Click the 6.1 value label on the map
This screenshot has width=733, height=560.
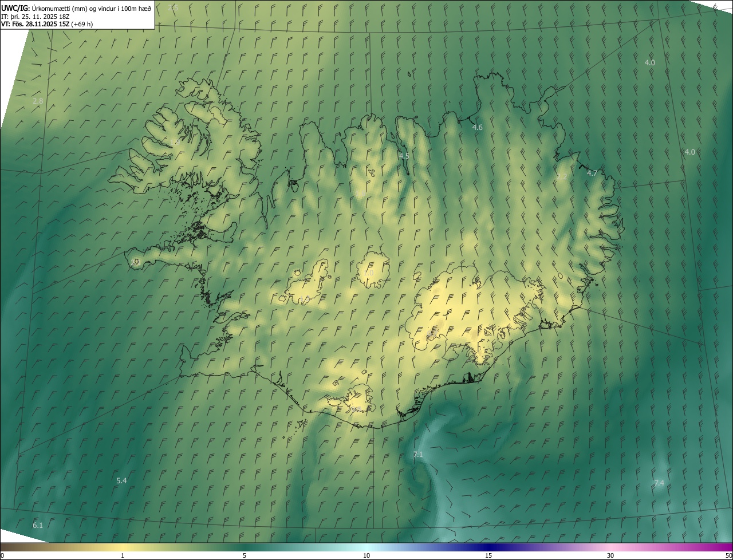pos(38,525)
